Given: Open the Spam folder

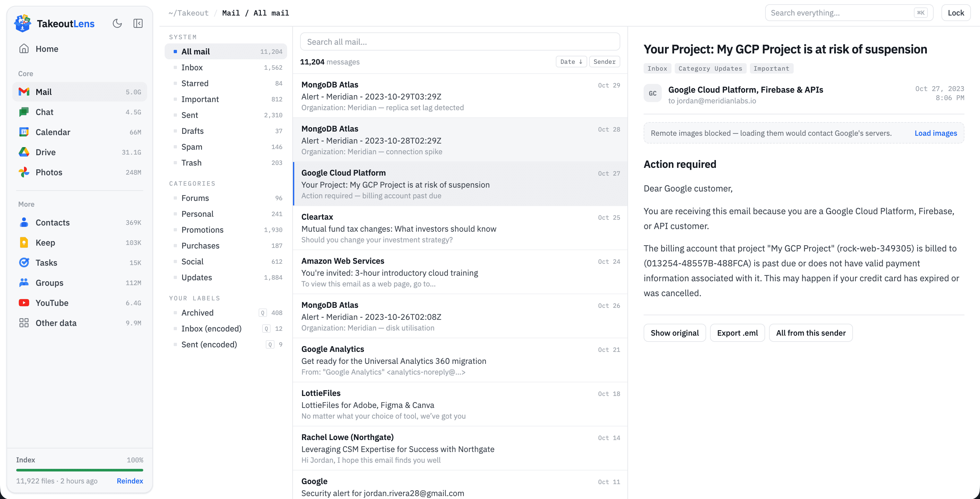Looking at the screenshot, I should [x=226, y=147].
